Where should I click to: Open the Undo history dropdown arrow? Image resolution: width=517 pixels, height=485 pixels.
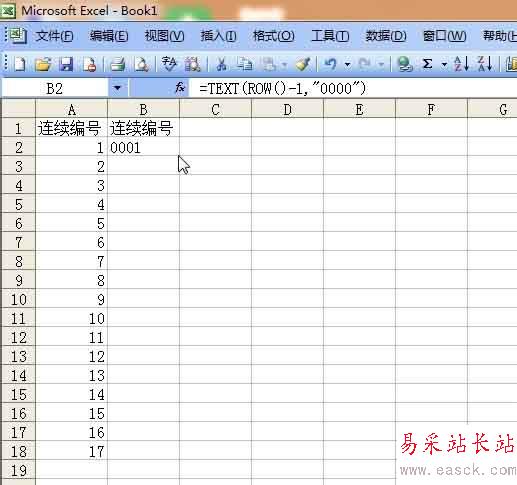pos(347,64)
